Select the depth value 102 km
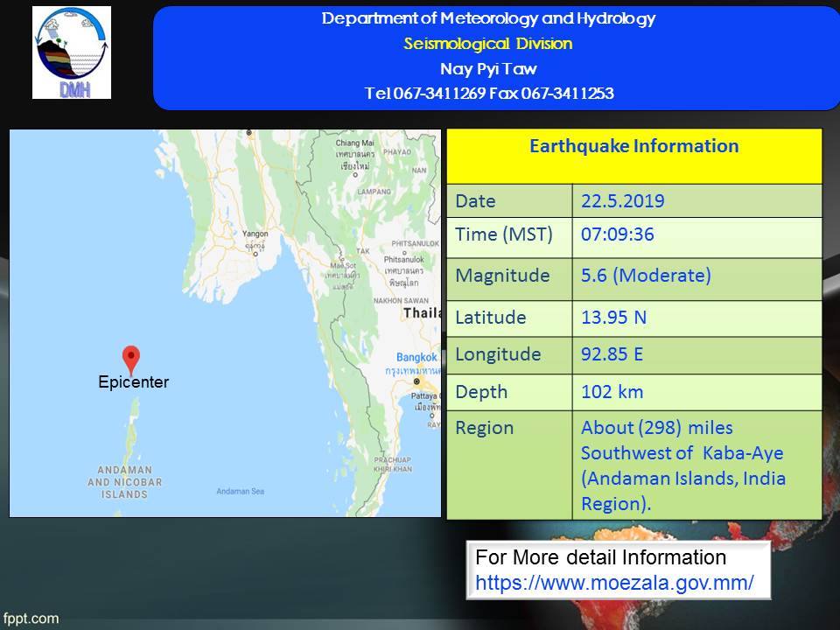 click(x=611, y=391)
